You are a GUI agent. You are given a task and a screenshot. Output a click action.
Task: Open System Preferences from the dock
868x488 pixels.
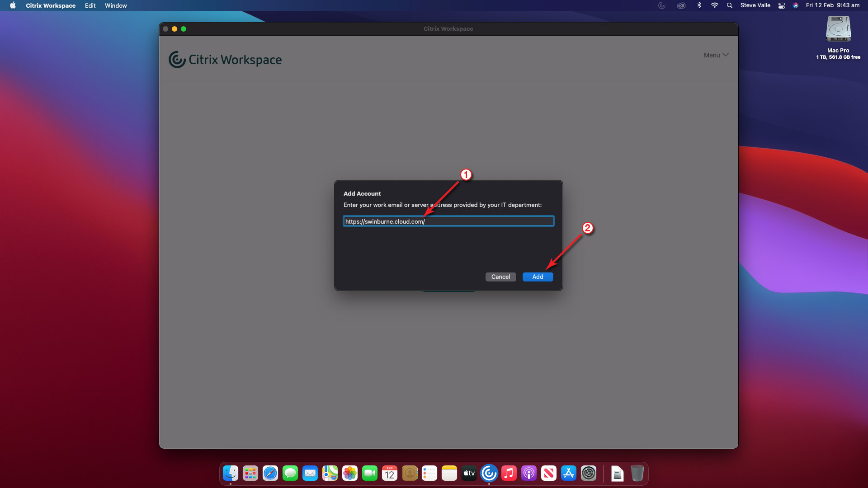[x=589, y=473]
